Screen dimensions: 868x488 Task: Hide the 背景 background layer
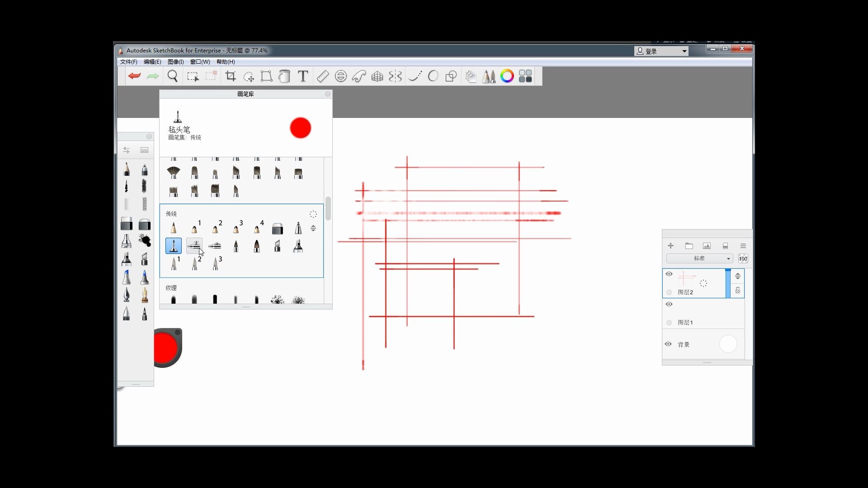tap(668, 344)
